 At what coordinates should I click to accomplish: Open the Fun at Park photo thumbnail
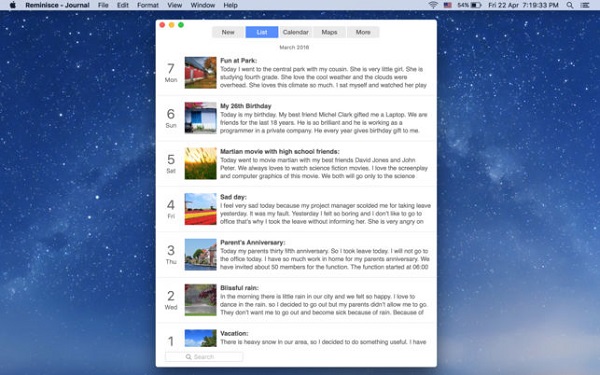coord(201,73)
